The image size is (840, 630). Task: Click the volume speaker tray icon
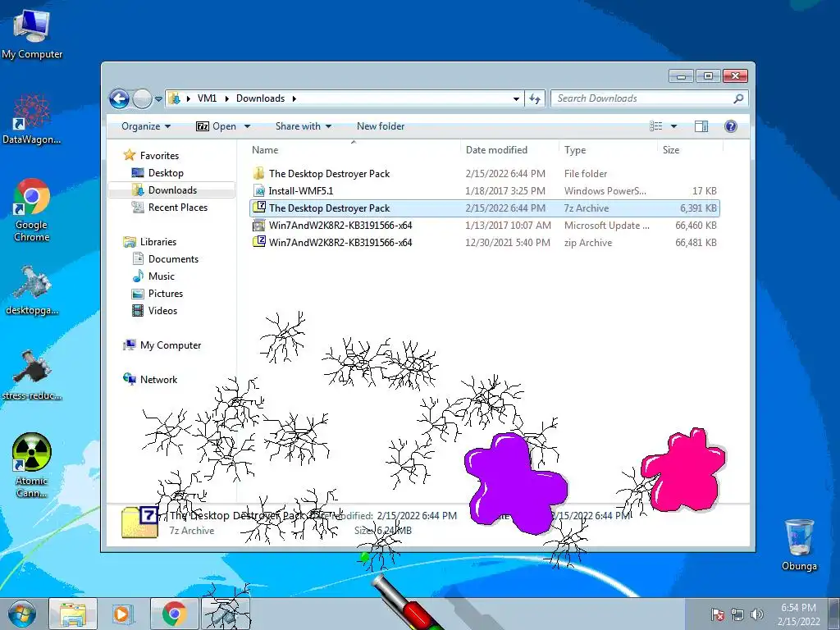[x=757, y=614]
